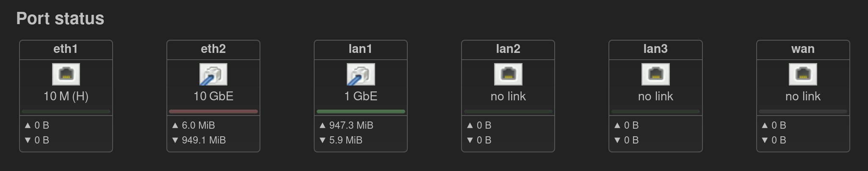Select the eth2 port name header

[x=213, y=49]
